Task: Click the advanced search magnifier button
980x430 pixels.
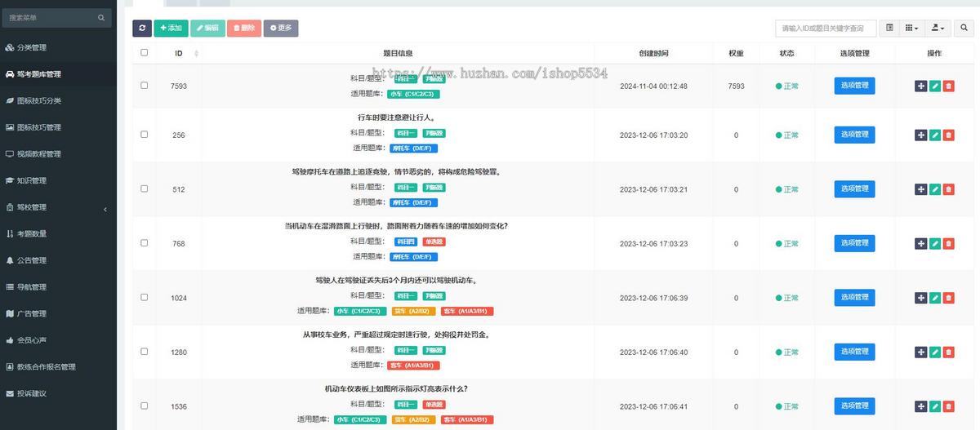Action: [x=964, y=29]
